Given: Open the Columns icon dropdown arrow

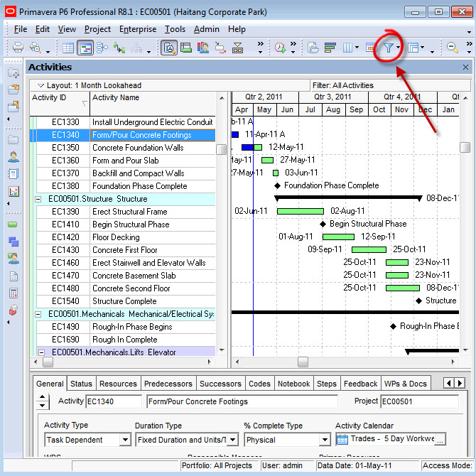Looking at the screenshot, I should 357,48.
